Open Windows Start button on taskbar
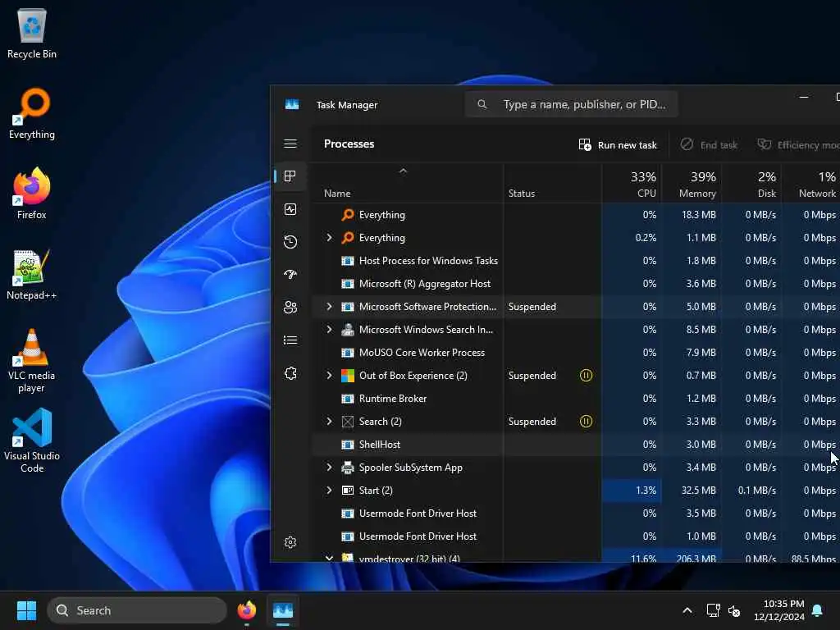 pyautogui.click(x=26, y=610)
